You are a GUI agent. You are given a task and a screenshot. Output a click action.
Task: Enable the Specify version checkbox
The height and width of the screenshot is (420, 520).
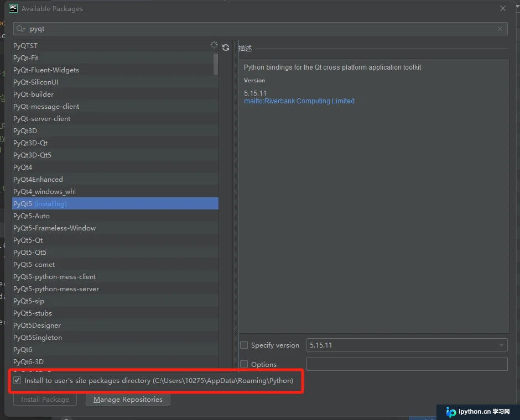tap(244, 345)
